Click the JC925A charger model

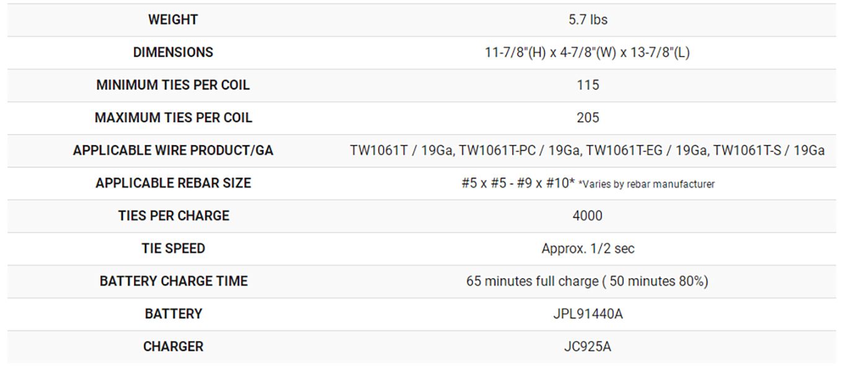coord(587,347)
